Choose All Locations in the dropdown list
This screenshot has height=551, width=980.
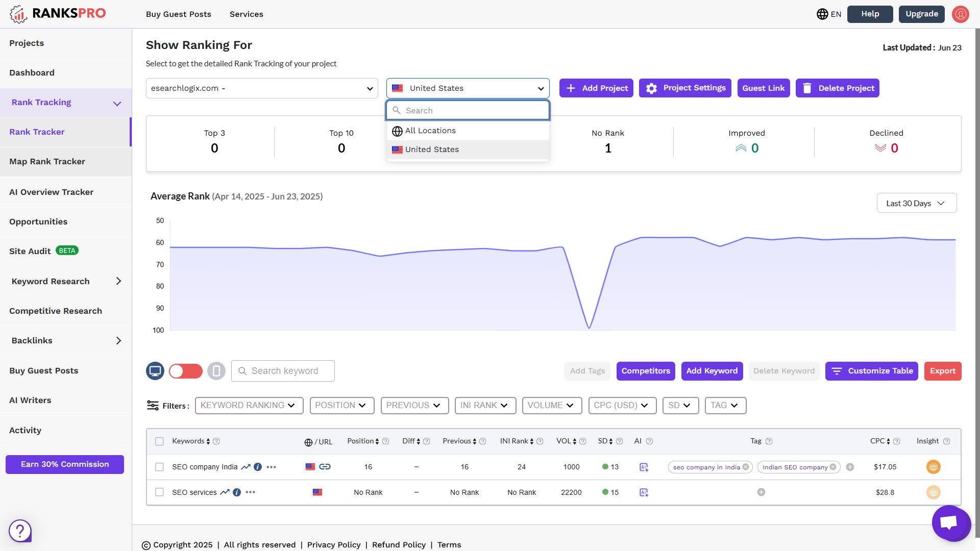(468, 131)
